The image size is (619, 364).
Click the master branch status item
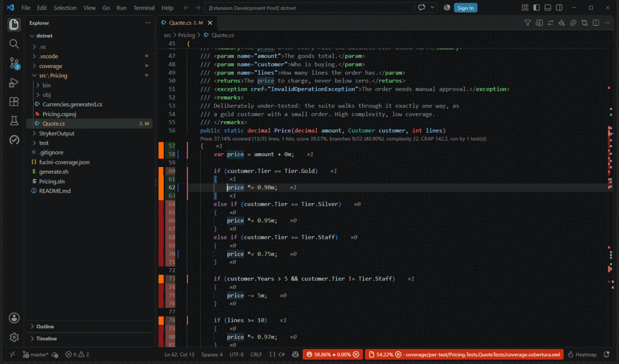(x=36, y=355)
